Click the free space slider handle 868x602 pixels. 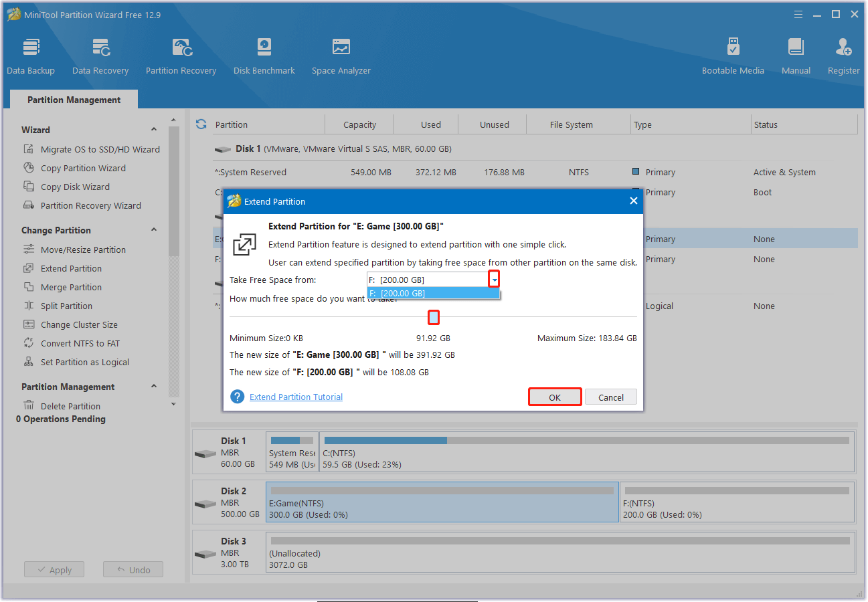pos(434,317)
